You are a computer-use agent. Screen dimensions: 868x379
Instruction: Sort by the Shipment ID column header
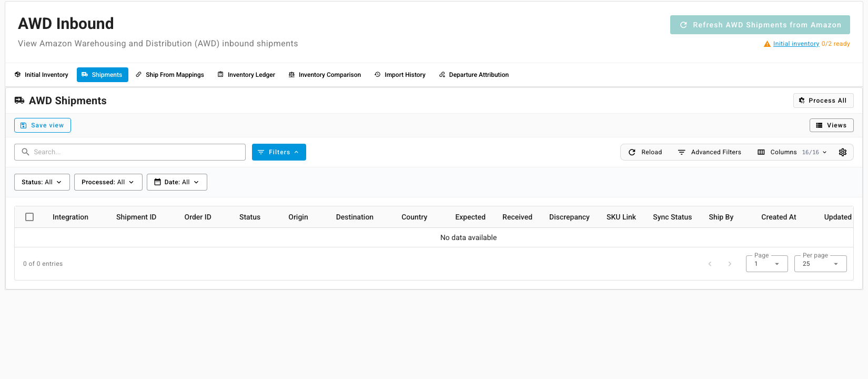(x=136, y=217)
